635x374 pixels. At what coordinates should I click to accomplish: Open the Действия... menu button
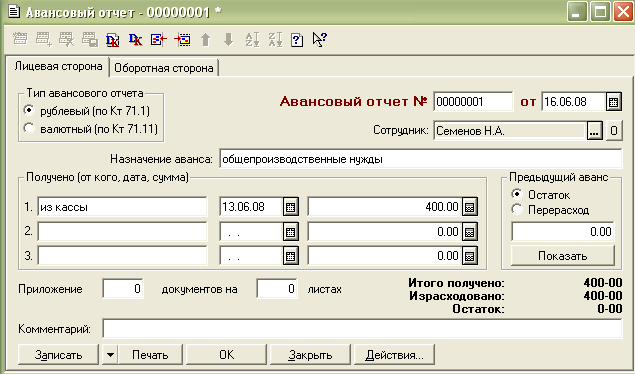394,355
